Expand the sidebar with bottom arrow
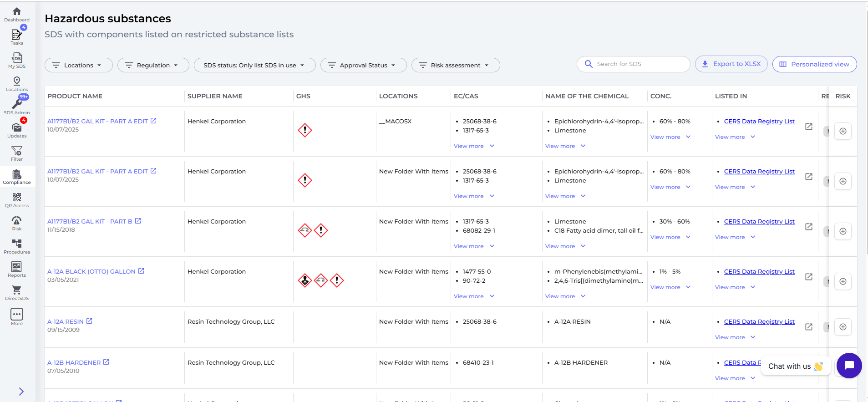 coord(21,392)
